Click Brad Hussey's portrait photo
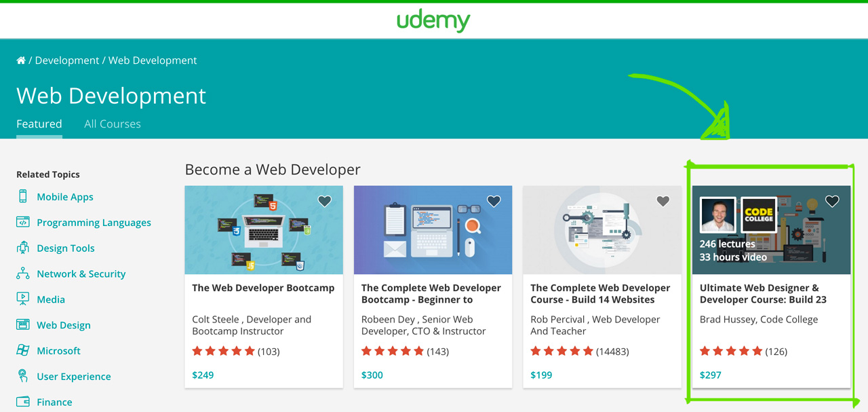This screenshot has width=868, height=412. click(717, 215)
